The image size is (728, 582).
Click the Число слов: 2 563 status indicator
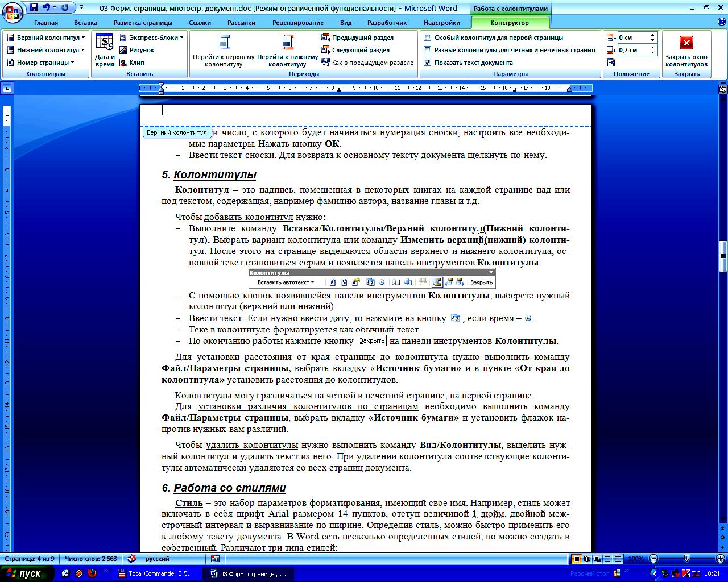[91, 559]
